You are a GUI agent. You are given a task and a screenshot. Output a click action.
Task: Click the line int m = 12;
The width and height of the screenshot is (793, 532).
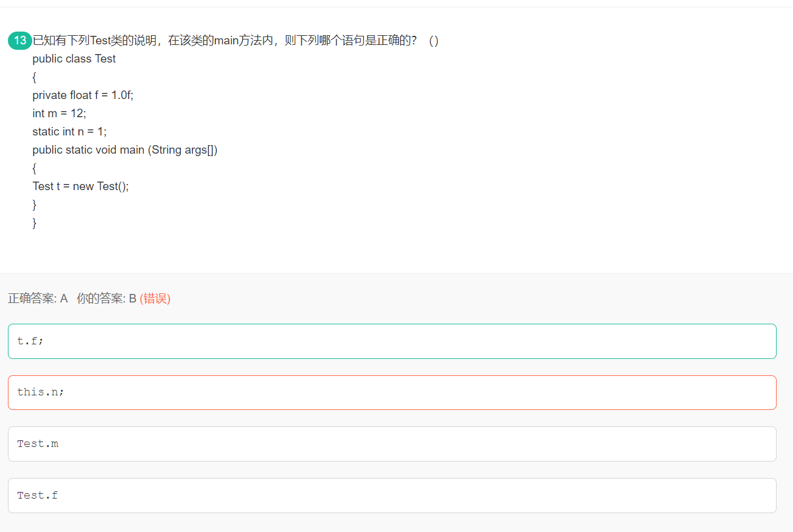(x=60, y=114)
